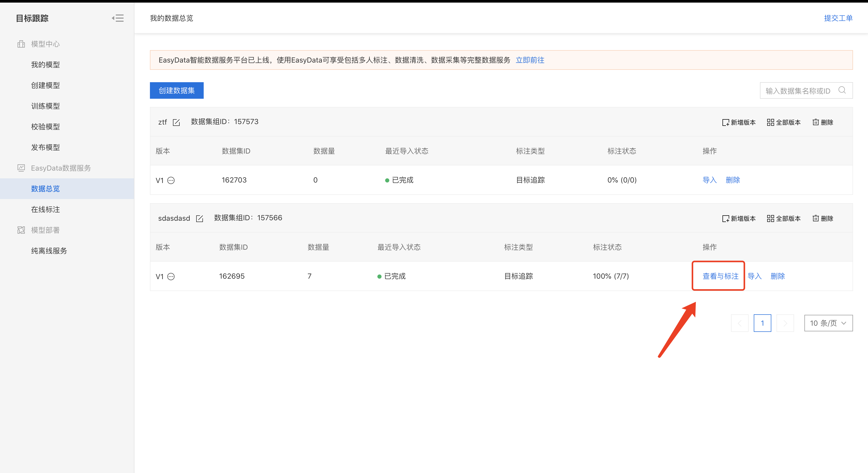Go to previous page arrow

740,323
